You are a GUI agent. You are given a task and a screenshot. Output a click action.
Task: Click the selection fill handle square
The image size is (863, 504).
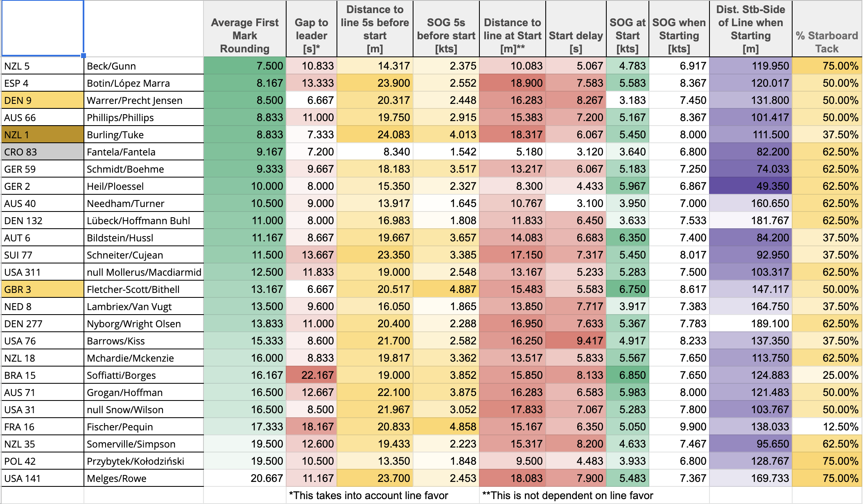[x=84, y=56]
